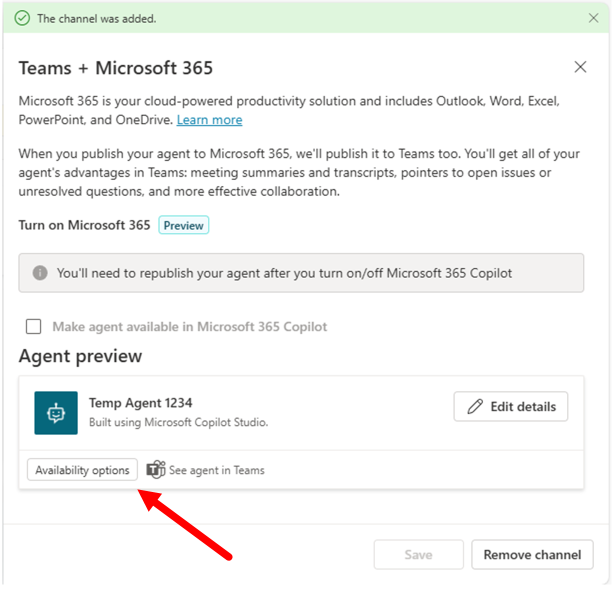
Task: Click the Preview badge
Action: click(x=183, y=225)
